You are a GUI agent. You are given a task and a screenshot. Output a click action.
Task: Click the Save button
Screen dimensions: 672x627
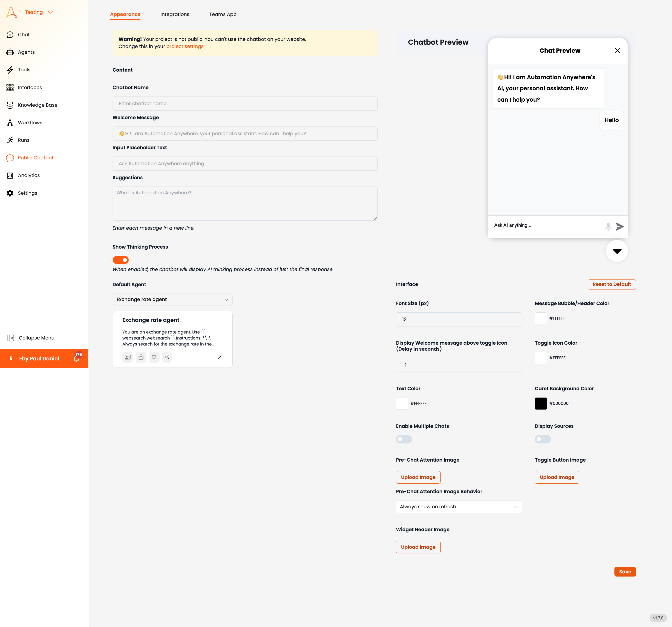tap(625, 572)
